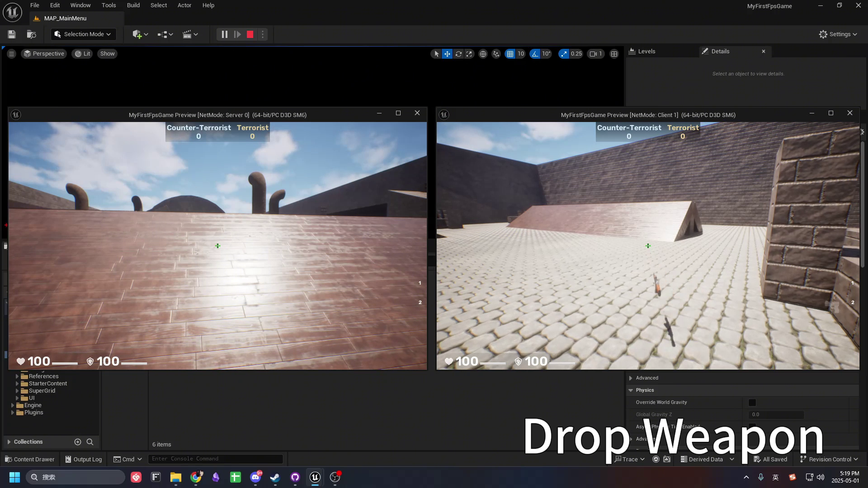The image size is (868, 488).
Task: Open Steam from the taskbar
Action: pyautogui.click(x=275, y=477)
